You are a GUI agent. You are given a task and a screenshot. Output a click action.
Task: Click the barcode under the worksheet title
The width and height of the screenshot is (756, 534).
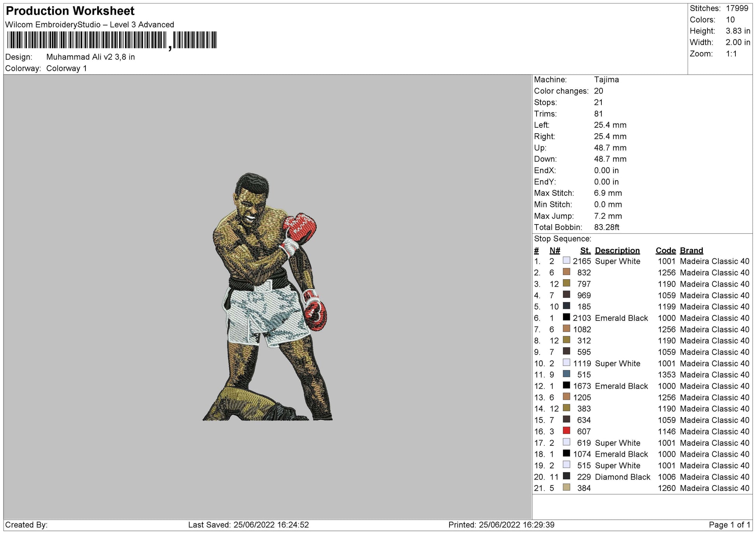(112, 40)
